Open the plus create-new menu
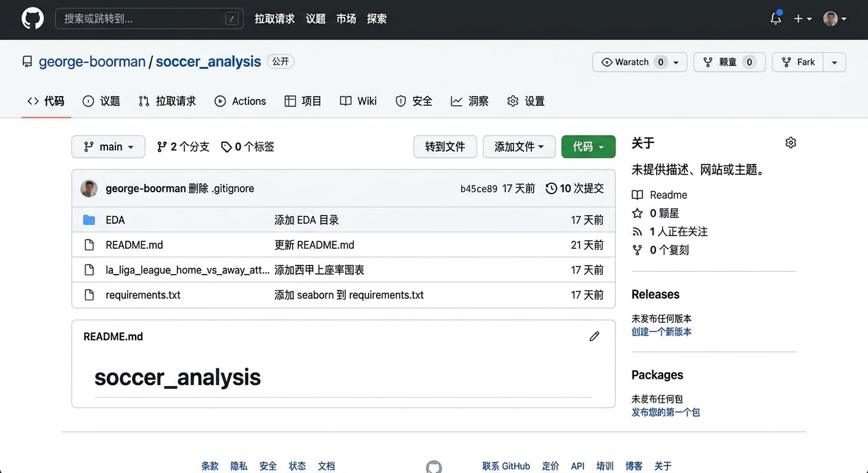This screenshot has height=473, width=868. (x=802, y=19)
